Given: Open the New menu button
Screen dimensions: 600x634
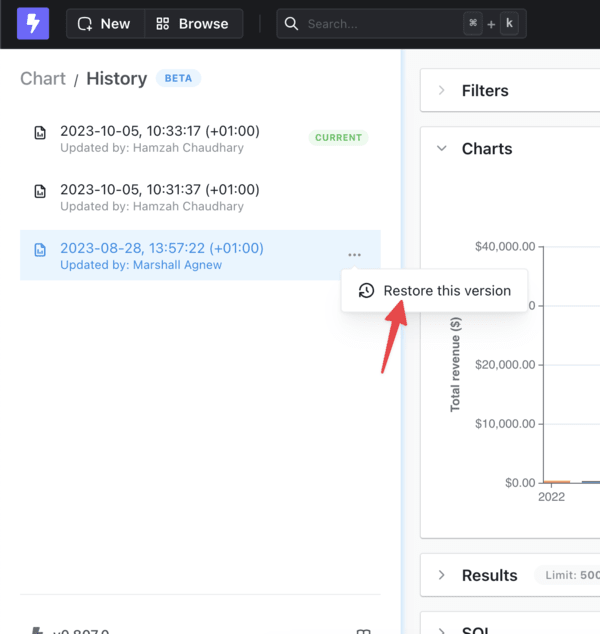Looking at the screenshot, I should pyautogui.click(x=105, y=24).
